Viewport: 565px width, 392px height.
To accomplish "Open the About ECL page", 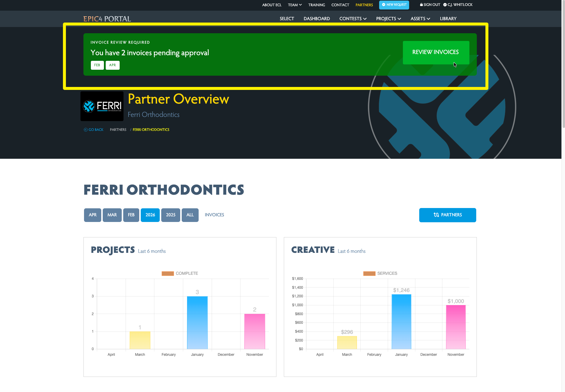I will [x=272, y=5].
